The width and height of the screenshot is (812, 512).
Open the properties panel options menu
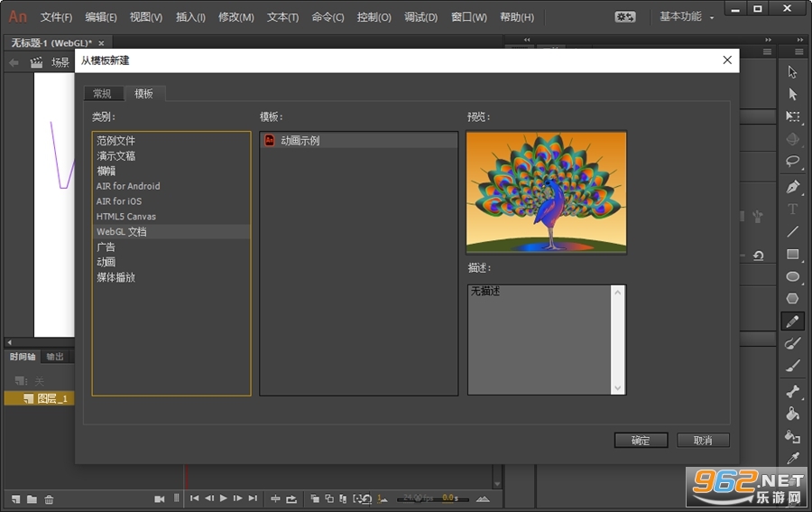[x=767, y=51]
